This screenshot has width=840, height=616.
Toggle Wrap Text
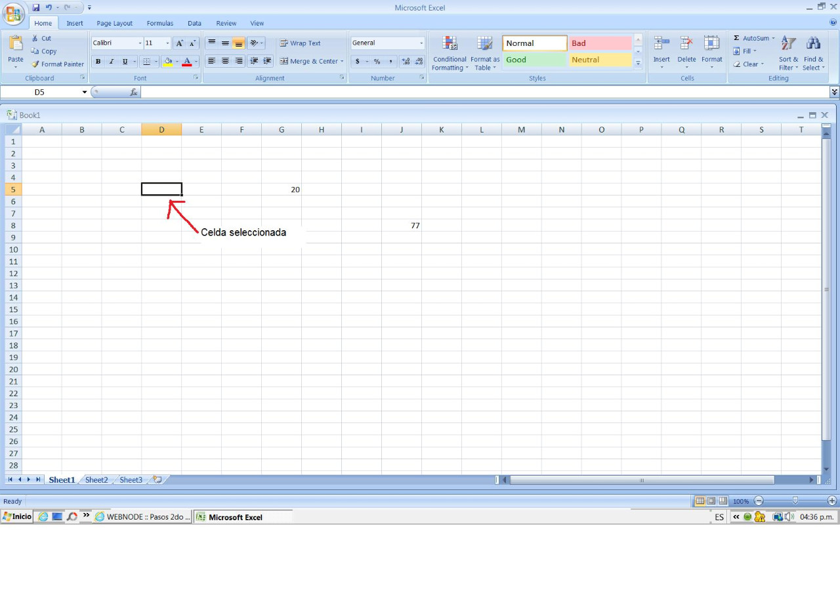pos(284,43)
